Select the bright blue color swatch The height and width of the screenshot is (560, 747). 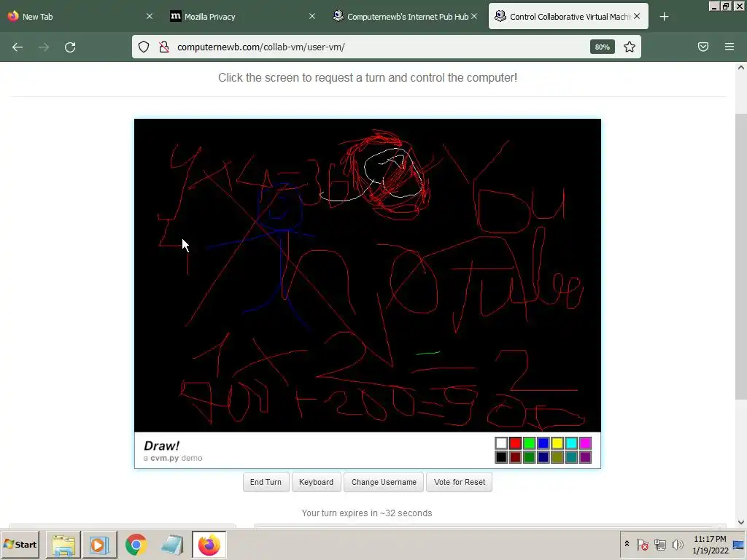coord(543,443)
